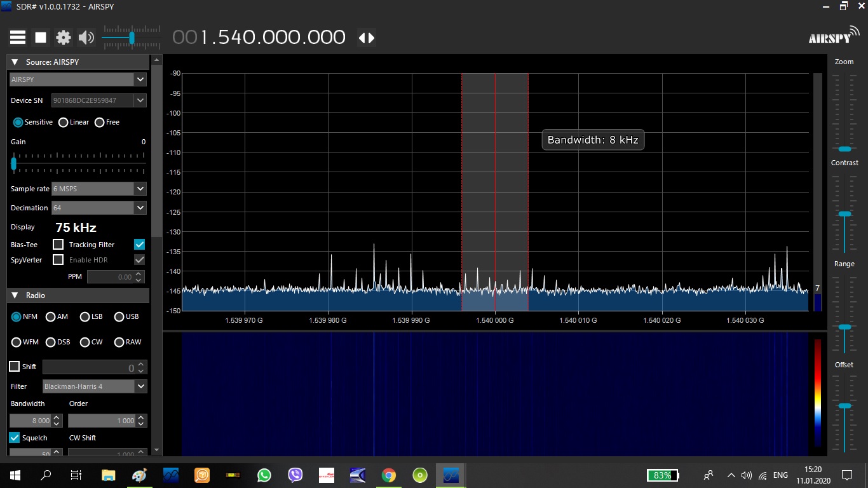Open the Decimation dropdown
The image size is (868, 488).
point(140,208)
